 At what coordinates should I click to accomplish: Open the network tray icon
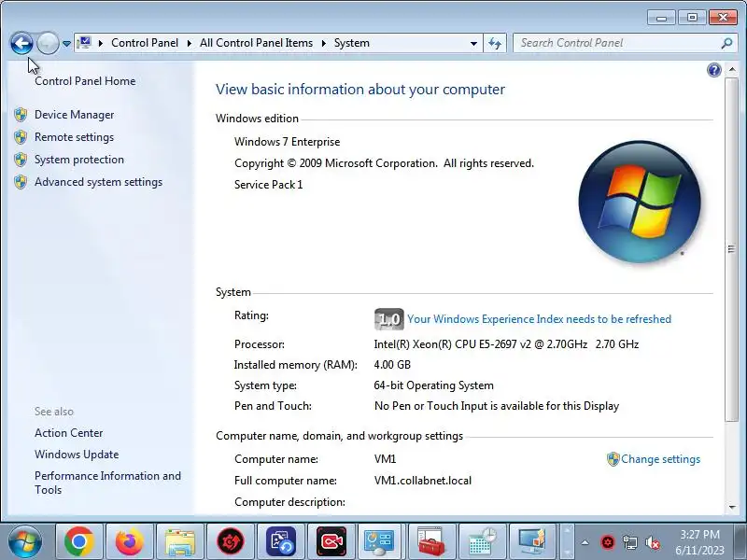click(x=629, y=542)
